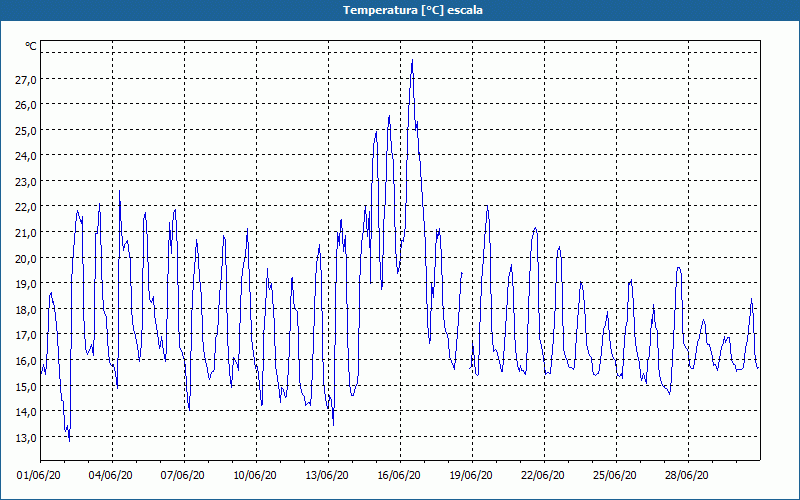Click the 14,0 y-axis label
Viewport: 800px width, 500px height.
[x=26, y=412]
